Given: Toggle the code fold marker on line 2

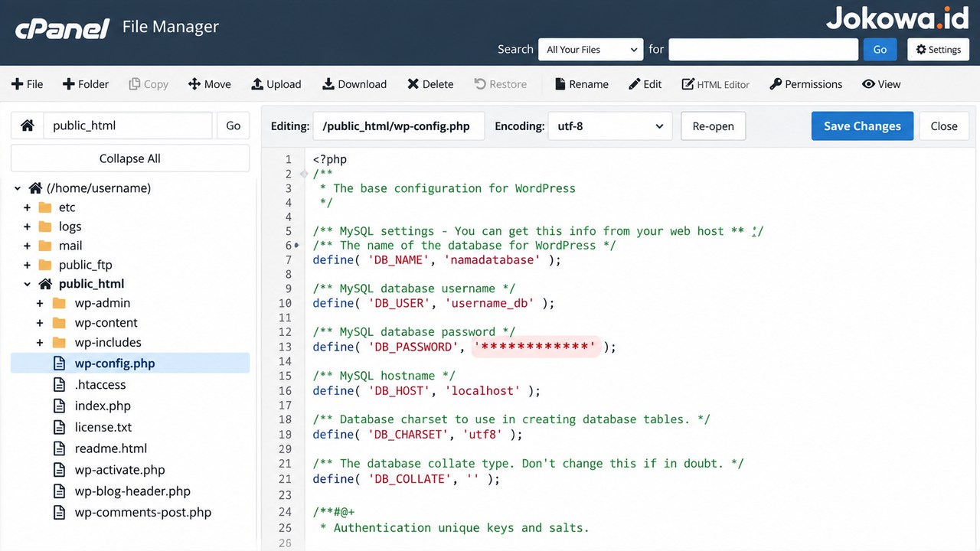Looking at the screenshot, I should [x=304, y=174].
